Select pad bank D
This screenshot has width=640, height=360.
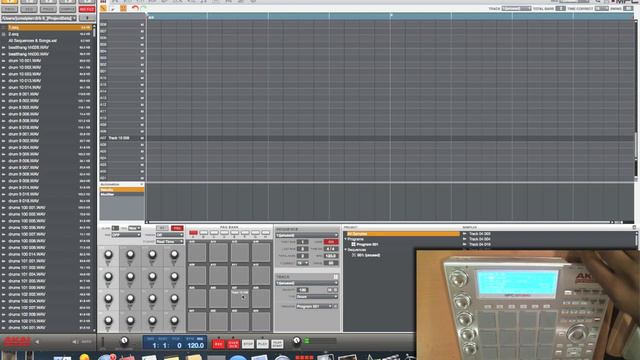[x=224, y=233]
